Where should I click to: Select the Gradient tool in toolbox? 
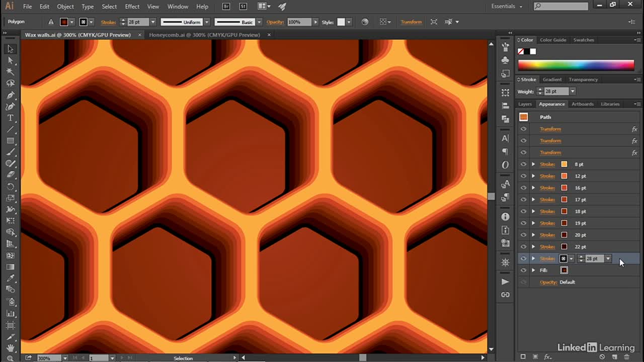click(x=10, y=267)
